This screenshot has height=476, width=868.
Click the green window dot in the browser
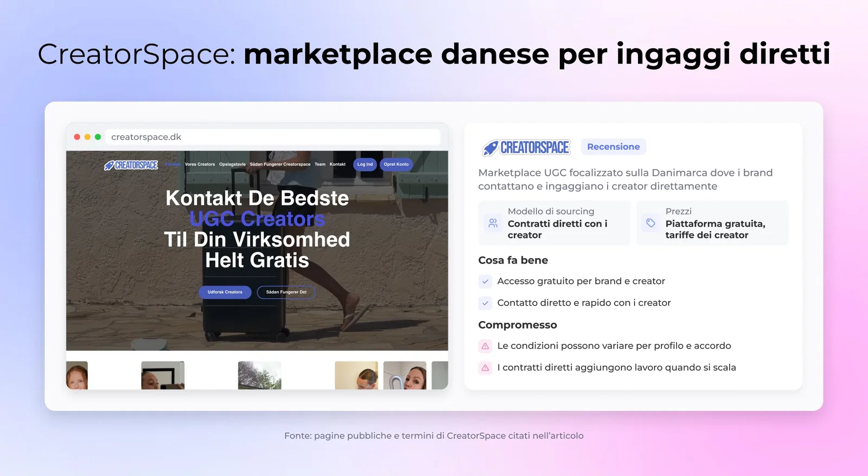pos(98,137)
